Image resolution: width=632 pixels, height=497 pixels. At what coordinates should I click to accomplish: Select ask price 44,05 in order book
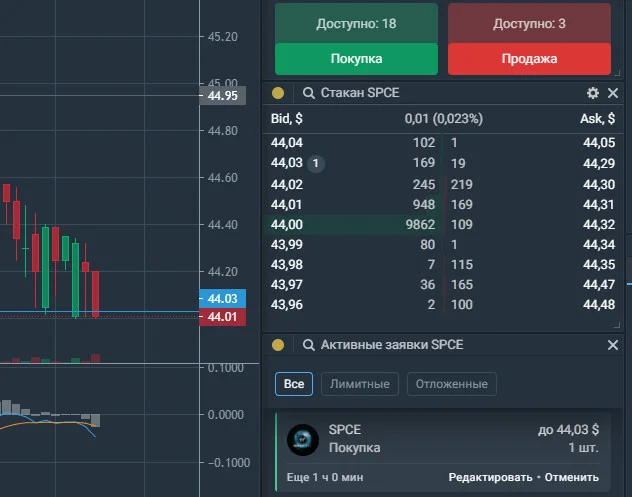[x=599, y=143]
